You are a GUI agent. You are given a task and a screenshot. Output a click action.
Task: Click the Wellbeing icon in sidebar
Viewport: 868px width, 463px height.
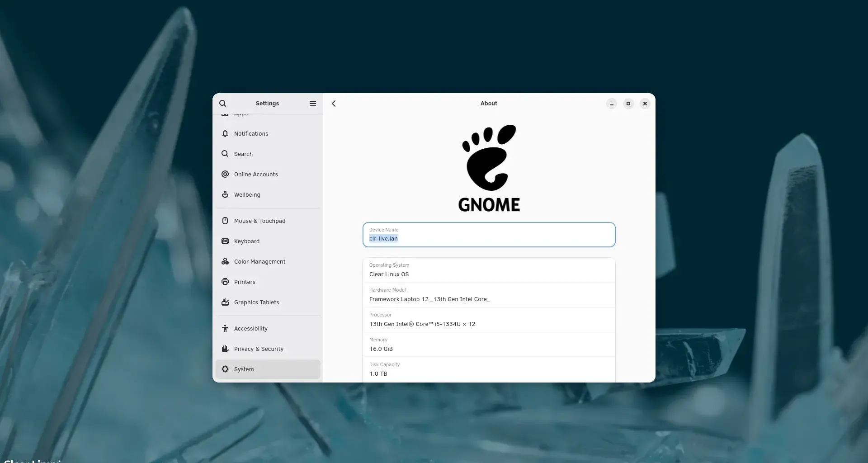[225, 194]
